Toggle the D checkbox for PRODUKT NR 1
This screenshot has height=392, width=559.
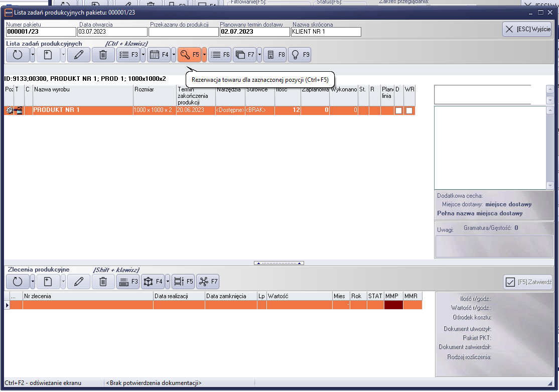click(x=398, y=110)
